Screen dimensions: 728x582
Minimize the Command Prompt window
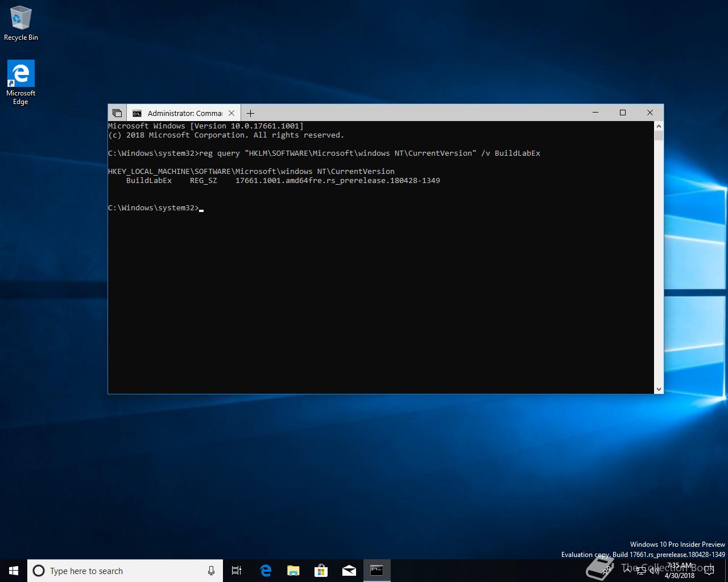[x=595, y=113]
